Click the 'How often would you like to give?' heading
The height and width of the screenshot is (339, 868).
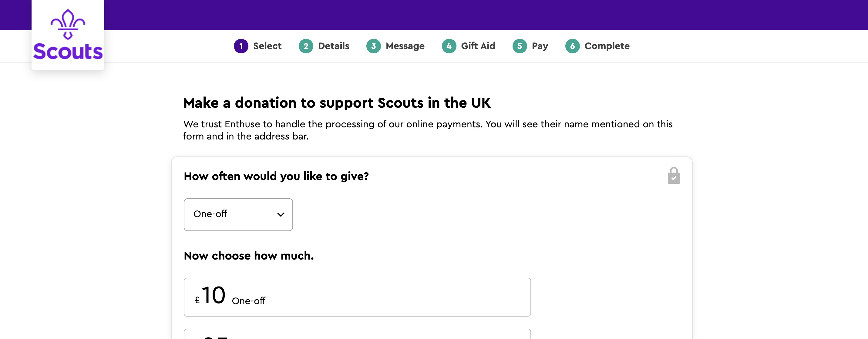(x=276, y=176)
